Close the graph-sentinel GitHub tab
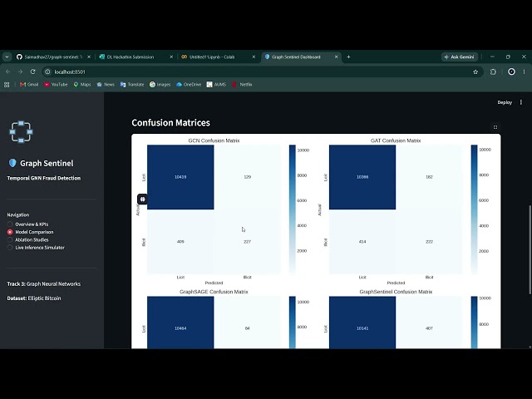The width and height of the screenshot is (532, 399). (x=89, y=57)
